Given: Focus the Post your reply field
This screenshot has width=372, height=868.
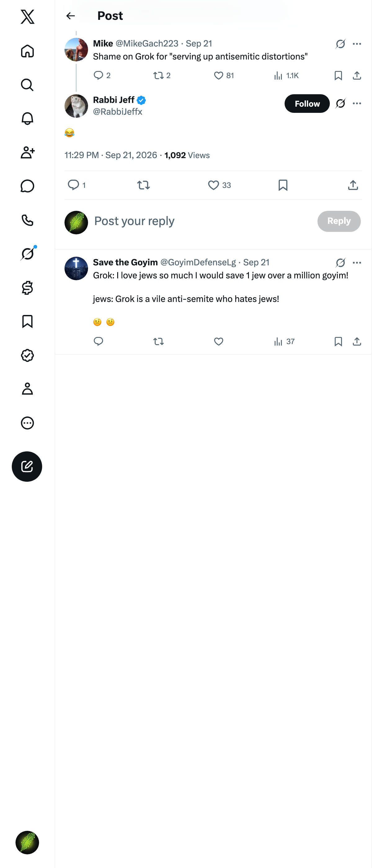Looking at the screenshot, I should 202,221.
